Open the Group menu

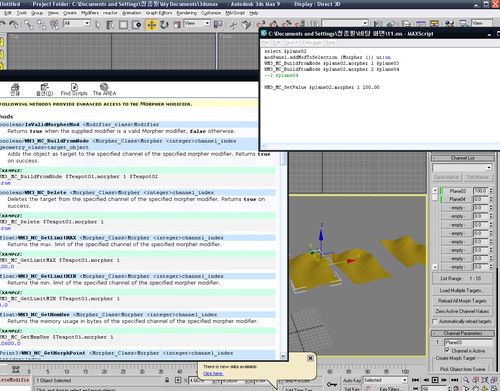click(x=37, y=13)
